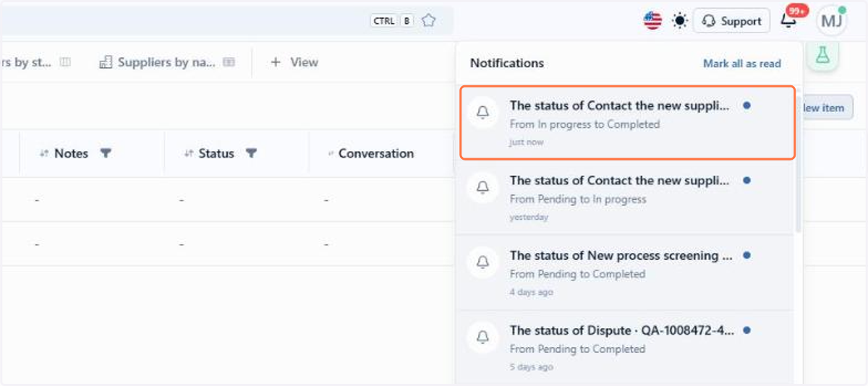Viewport: 868px width, 386px height.
Task: Click unread dot on yesterday's notification
Action: click(x=746, y=180)
